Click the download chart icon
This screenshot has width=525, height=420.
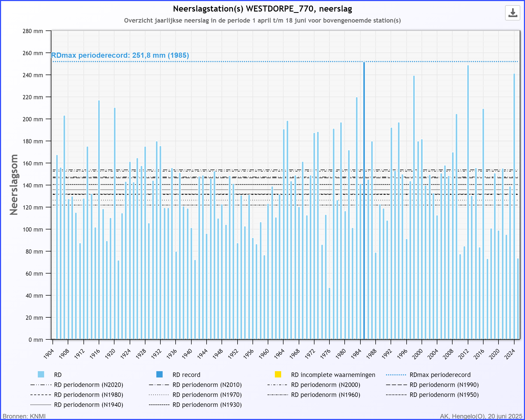tap(512, 13)
